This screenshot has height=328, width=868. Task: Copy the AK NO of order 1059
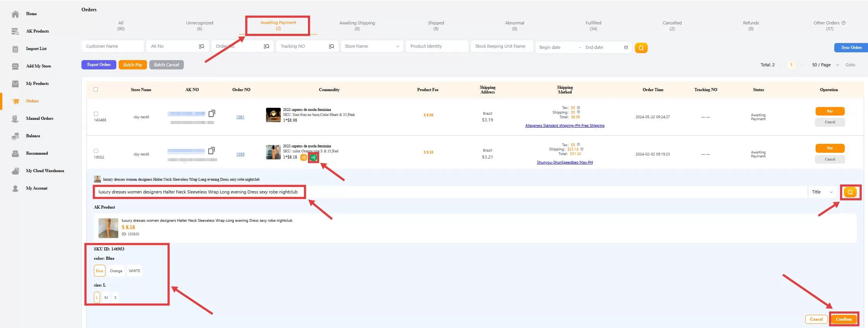(212, 150)
